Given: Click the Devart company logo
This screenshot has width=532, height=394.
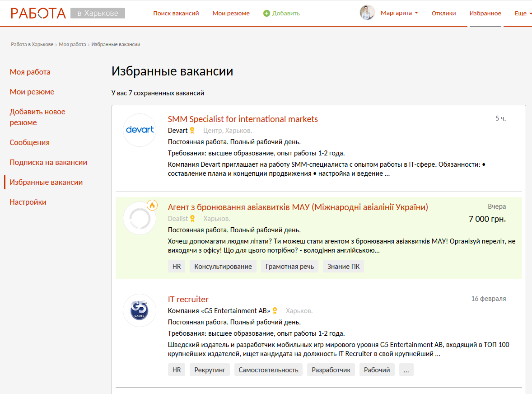Looking at the screenshot, I should pyautogui.click(x=140, y=130).
